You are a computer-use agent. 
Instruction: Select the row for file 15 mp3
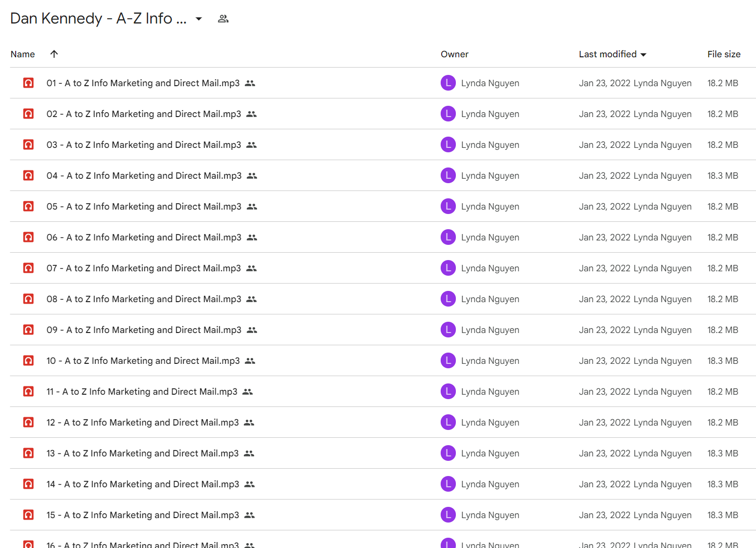click(383, 515)
